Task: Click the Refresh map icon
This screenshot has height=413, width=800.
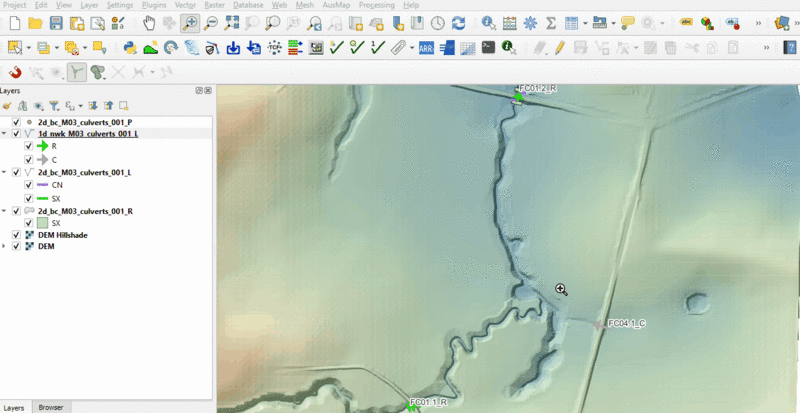Action: pos(458,23)
